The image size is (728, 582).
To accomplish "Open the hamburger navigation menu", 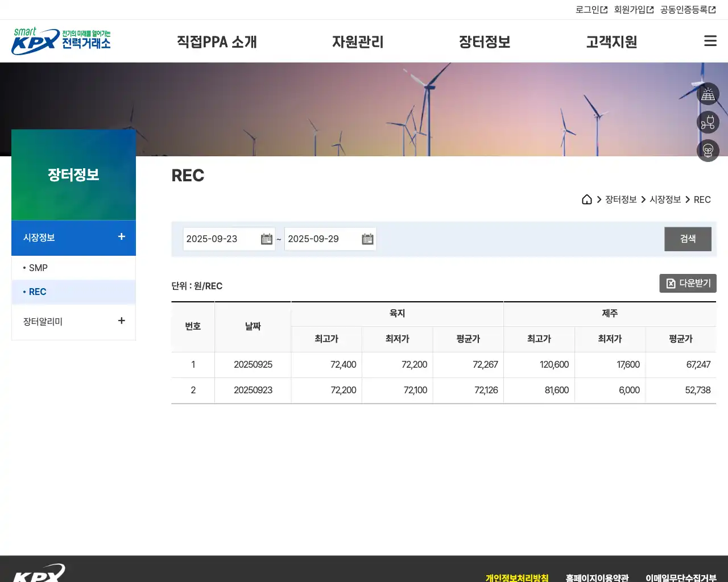I will [x=710, y=40].
